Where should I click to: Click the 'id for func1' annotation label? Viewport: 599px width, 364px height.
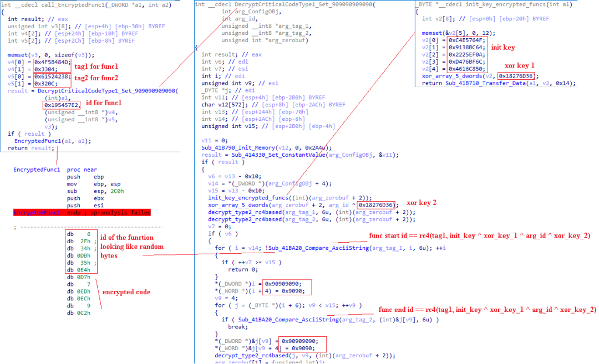pos(104,102)
